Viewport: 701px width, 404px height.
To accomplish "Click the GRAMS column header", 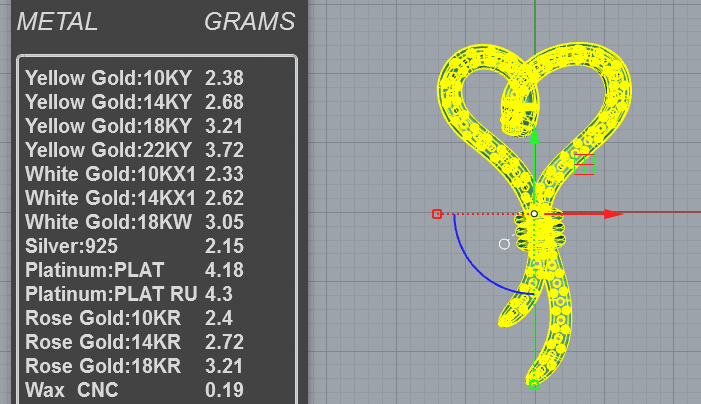I will 249,21.
